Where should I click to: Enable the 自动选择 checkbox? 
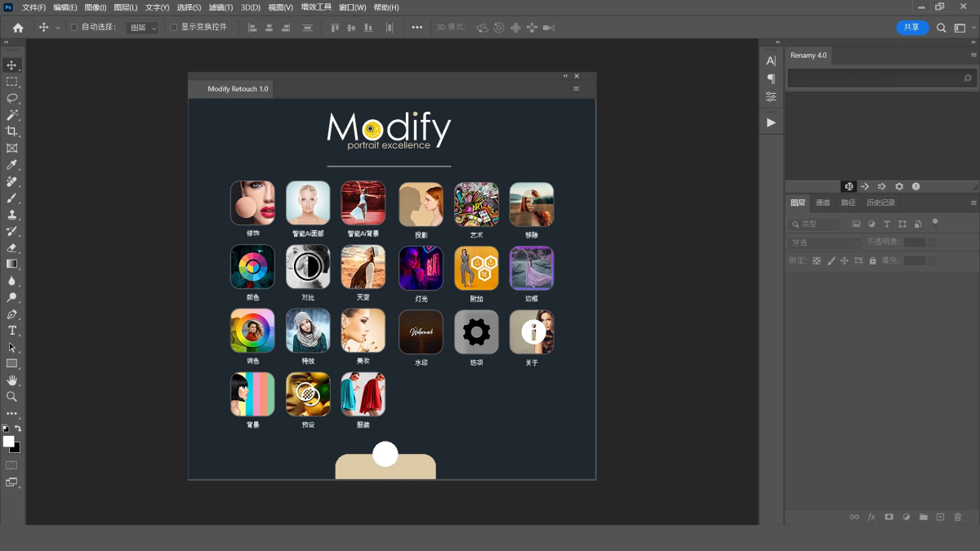click(x=73, y=27)
